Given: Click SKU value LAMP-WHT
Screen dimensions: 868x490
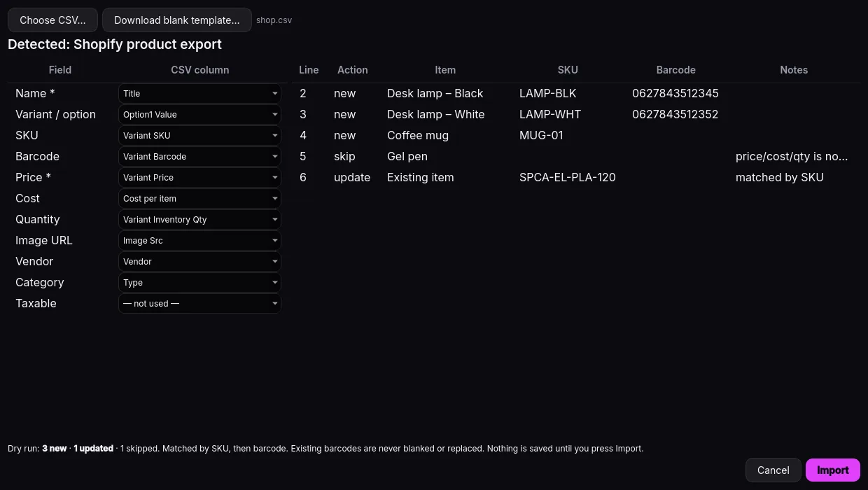Looking at the screenshot, I should pos(550,115).
